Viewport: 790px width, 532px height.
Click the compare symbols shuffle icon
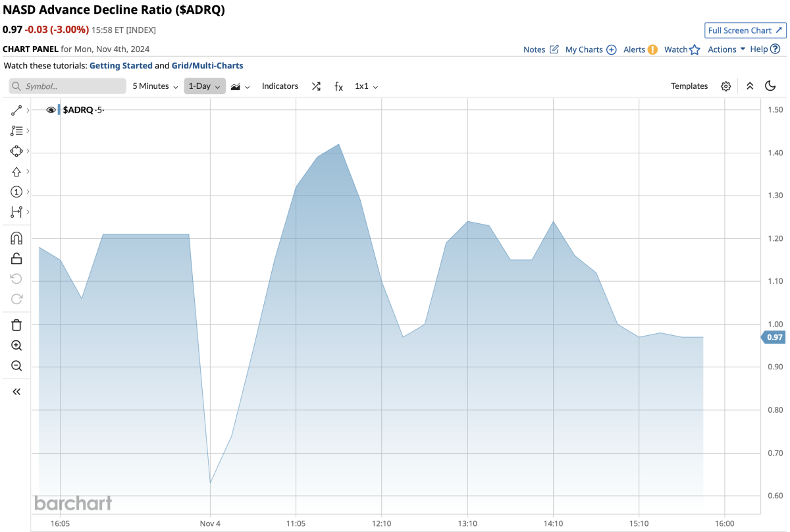pos(316,86)
